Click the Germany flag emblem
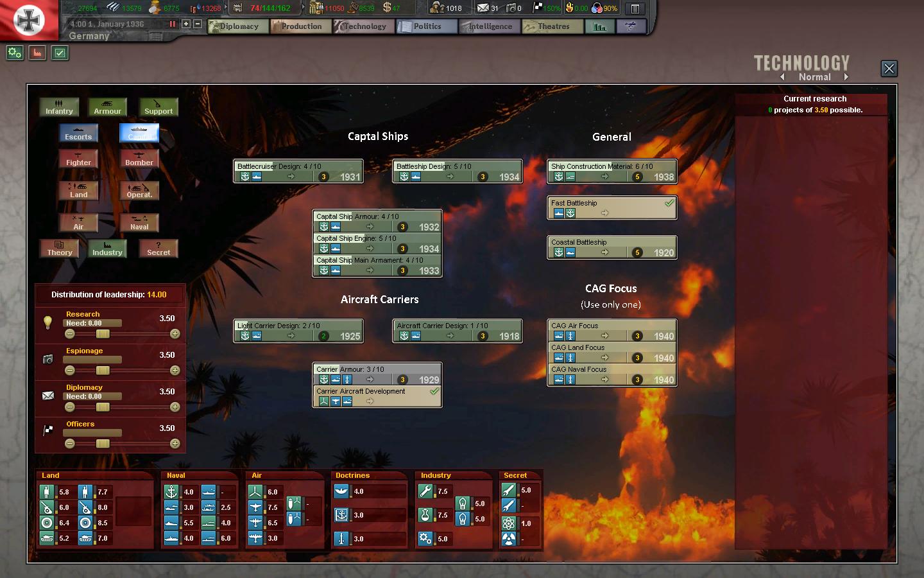Image resolution: width=924 pixels, height=578 pixels. (x=29, y=19)
